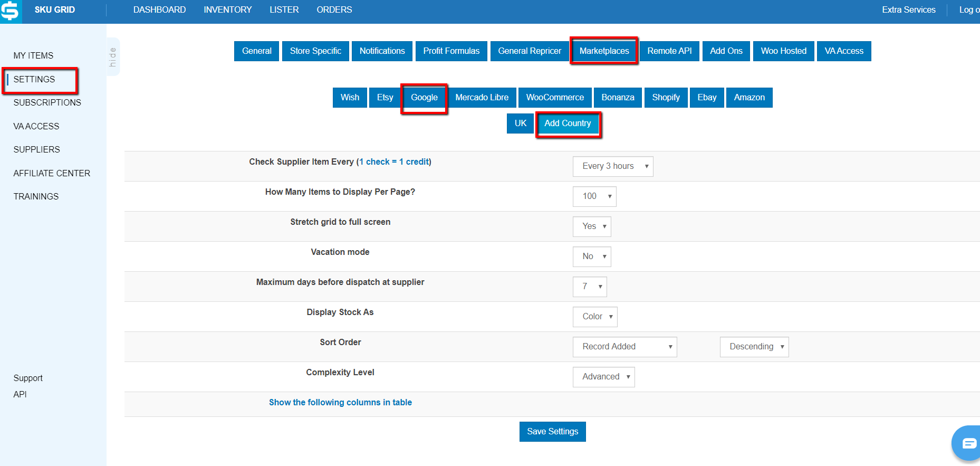
Task: Open the Complexity Level dropdown
Action: tap(604, 377)
